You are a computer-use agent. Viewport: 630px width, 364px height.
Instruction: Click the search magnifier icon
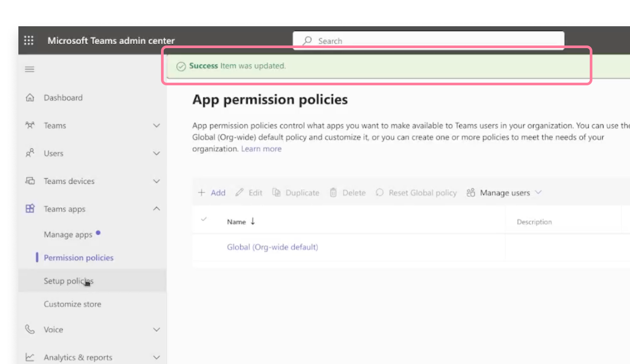308,41
